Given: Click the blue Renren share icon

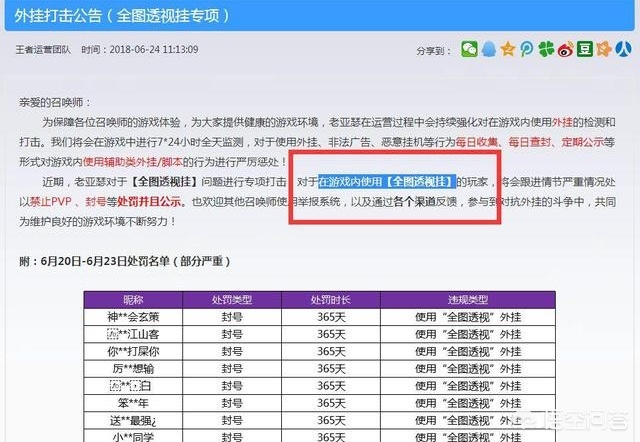Looking at the screenshot, I should [x=621, y=49].
